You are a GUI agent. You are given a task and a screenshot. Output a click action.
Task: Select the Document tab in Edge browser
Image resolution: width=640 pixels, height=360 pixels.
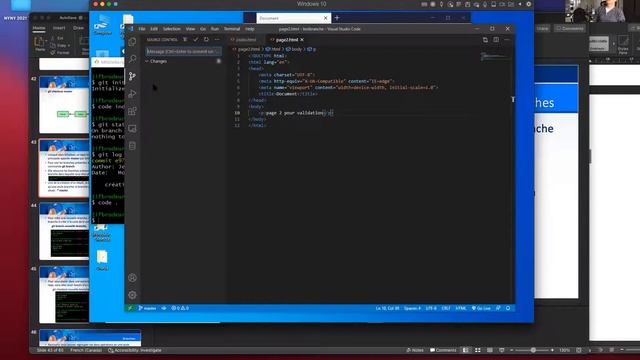[x=290, y=18]
